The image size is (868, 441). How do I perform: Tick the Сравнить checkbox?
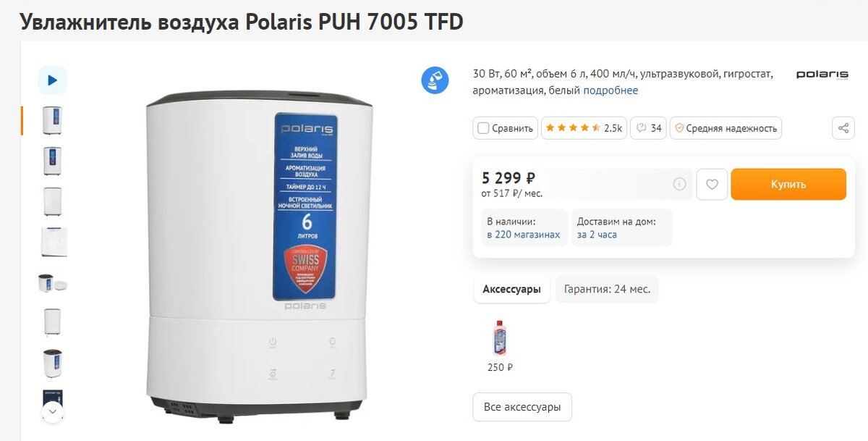(x=483, y=128)
